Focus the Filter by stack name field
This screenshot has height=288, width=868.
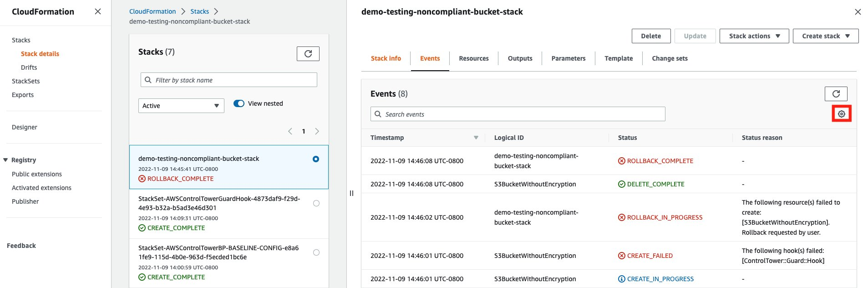(x=229, y=80)
